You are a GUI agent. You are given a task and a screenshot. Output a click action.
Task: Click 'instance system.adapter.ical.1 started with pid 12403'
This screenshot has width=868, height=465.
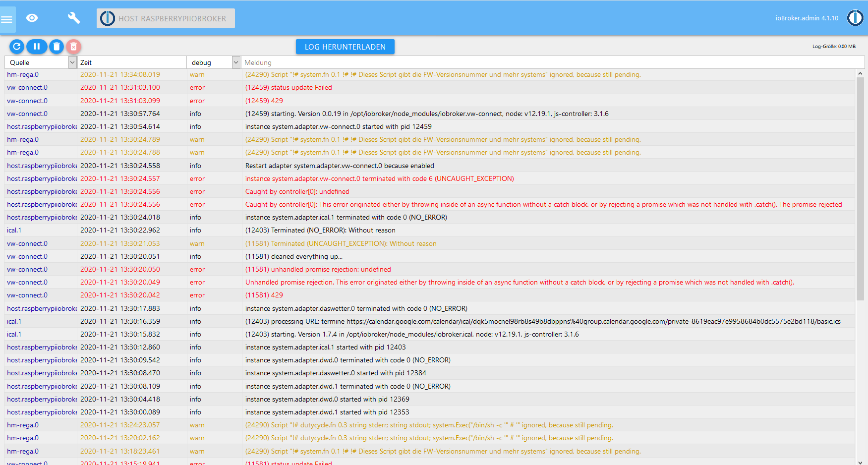pos(326,347)
